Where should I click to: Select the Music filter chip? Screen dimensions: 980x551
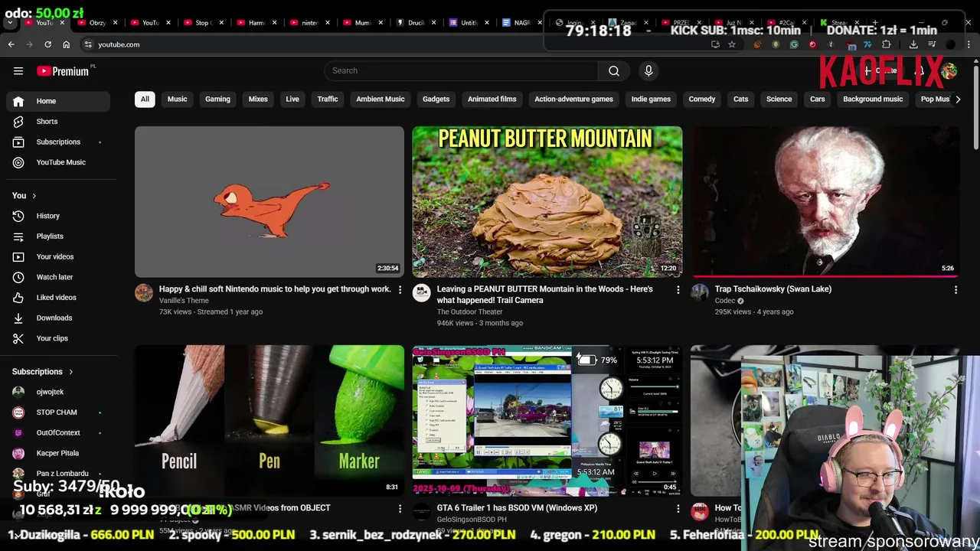[177, 99]
